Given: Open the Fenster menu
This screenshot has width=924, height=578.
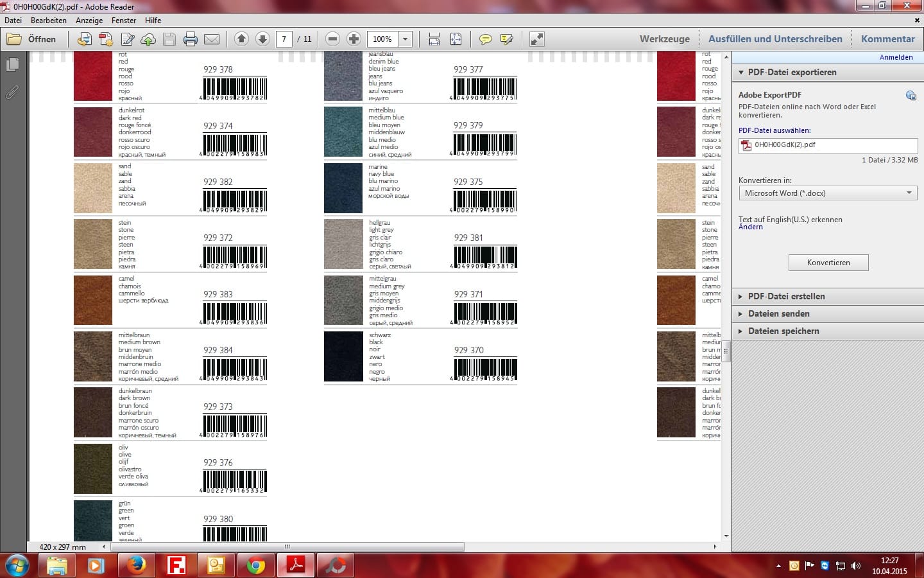Looking at the screenshot, I should [124, 21].
